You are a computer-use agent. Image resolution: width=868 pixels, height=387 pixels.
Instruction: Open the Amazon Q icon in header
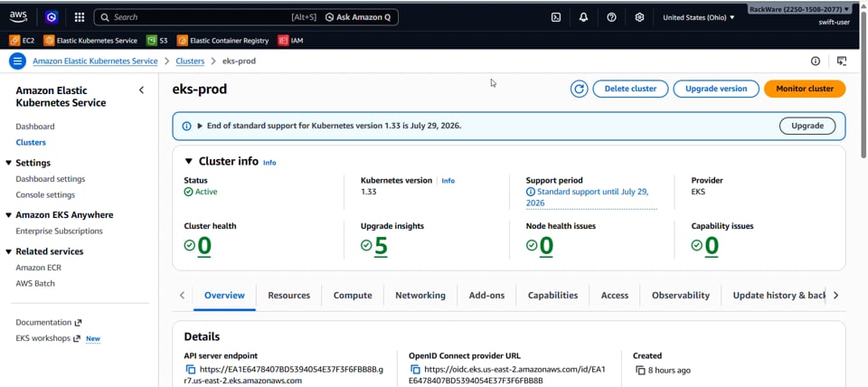[52, 17]
